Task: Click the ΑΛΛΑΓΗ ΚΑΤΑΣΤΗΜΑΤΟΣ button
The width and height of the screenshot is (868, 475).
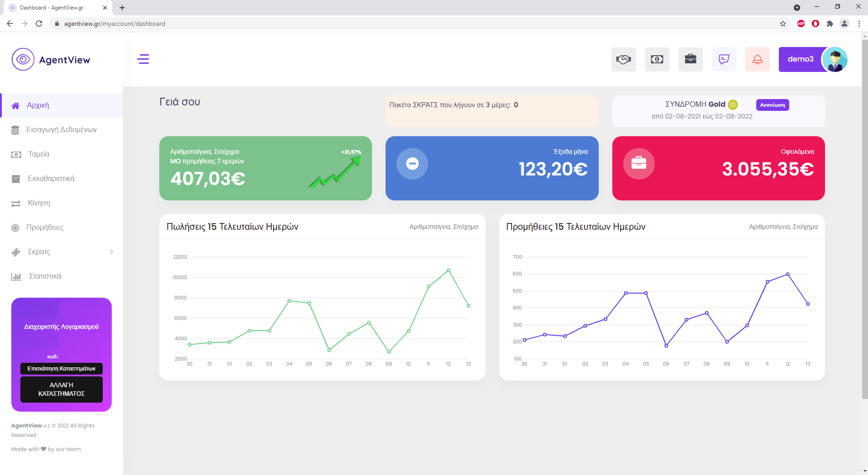Action: (62, 389)
